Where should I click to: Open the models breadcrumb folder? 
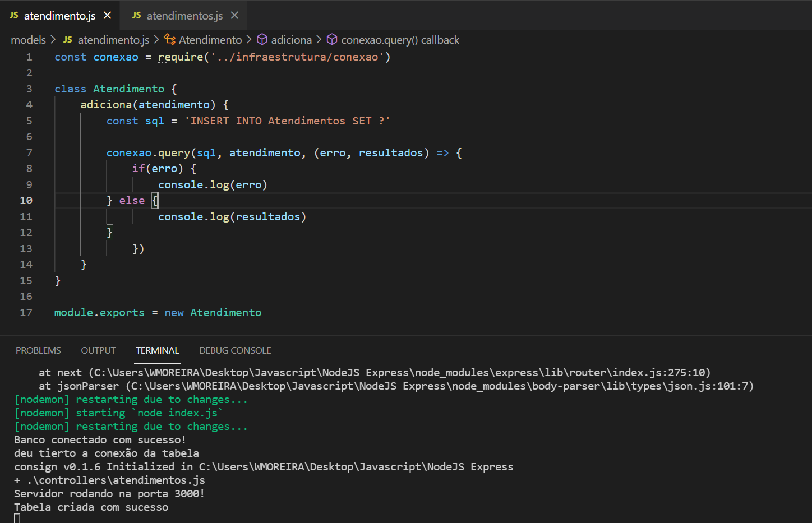coord(28,40)
